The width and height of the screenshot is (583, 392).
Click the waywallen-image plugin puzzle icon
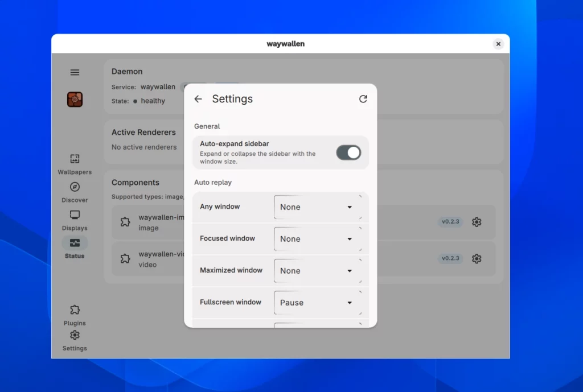pyautogui.click(x=125, y=222)
